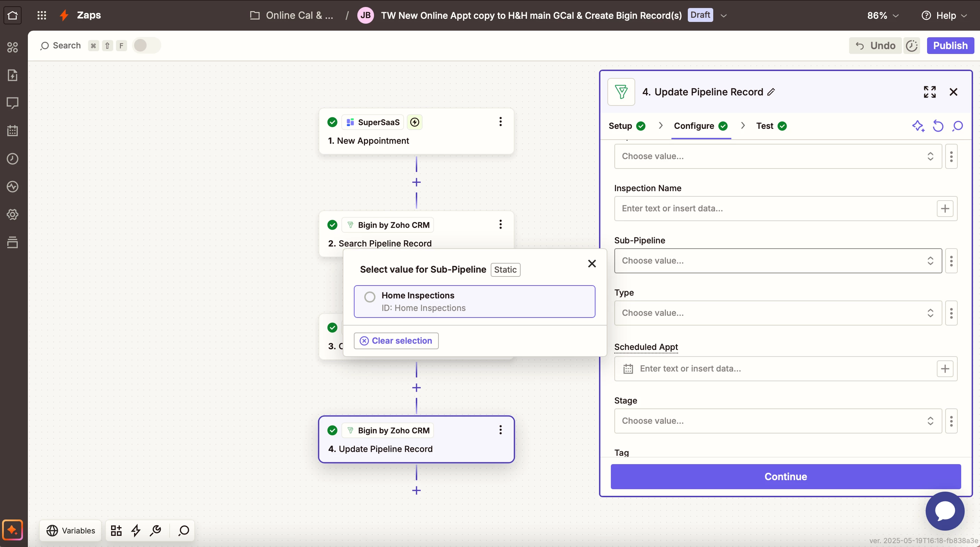Switch to the Test tab
Screen dimensions: 980x547
(771, 126)
